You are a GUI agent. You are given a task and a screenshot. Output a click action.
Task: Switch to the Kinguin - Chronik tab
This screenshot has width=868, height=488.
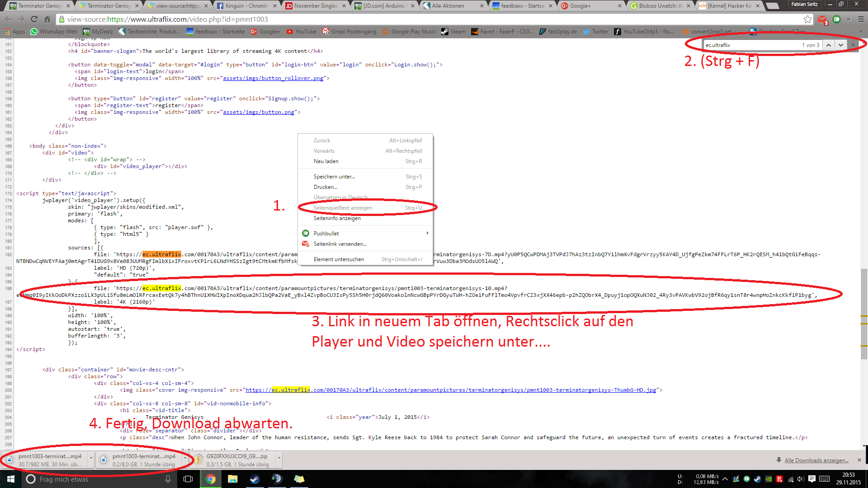pyautogui.click(x=246, y=6)
